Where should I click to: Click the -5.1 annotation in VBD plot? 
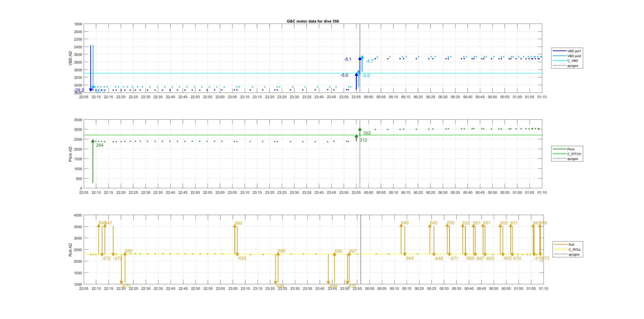coord(348,59)
